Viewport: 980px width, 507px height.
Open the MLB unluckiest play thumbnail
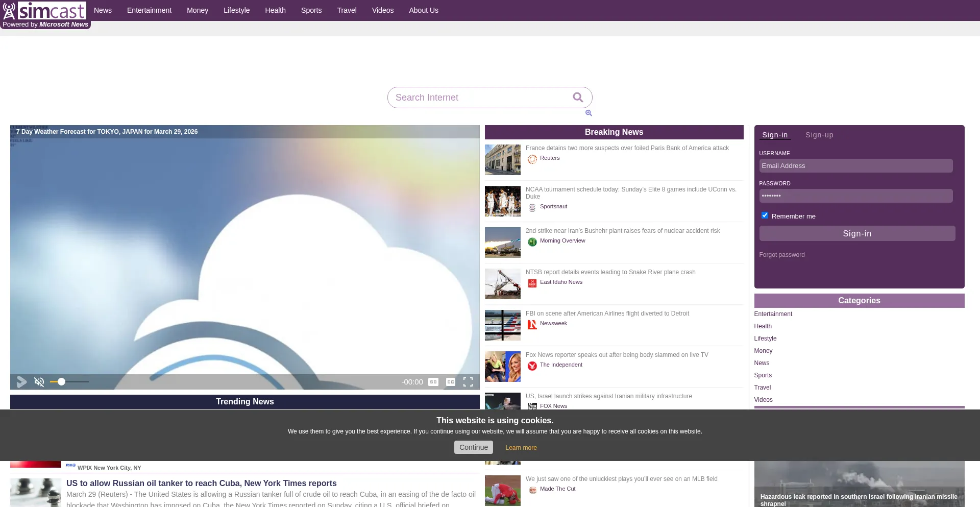point(503,491)
